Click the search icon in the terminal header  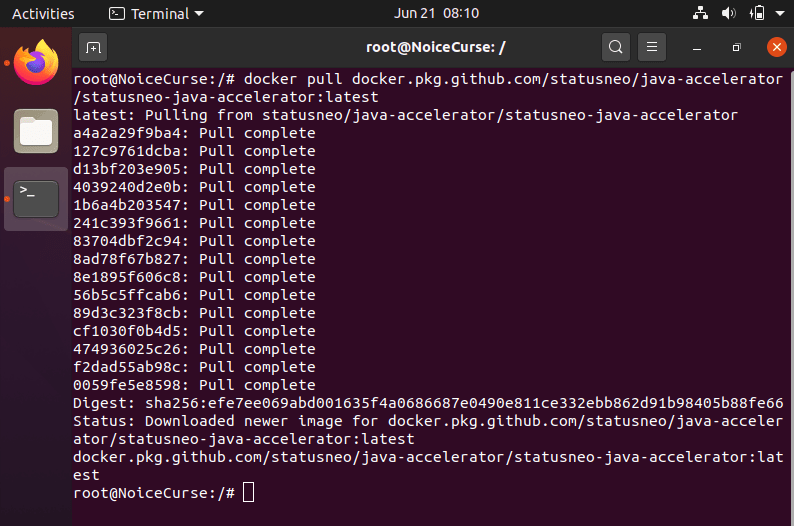pos(615,46)
